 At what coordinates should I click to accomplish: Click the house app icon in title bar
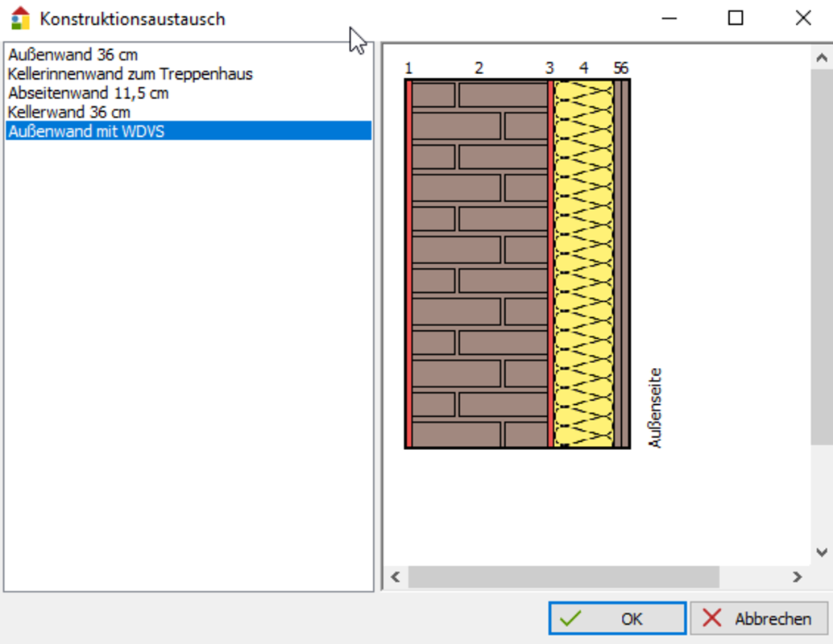coord(20,18)
